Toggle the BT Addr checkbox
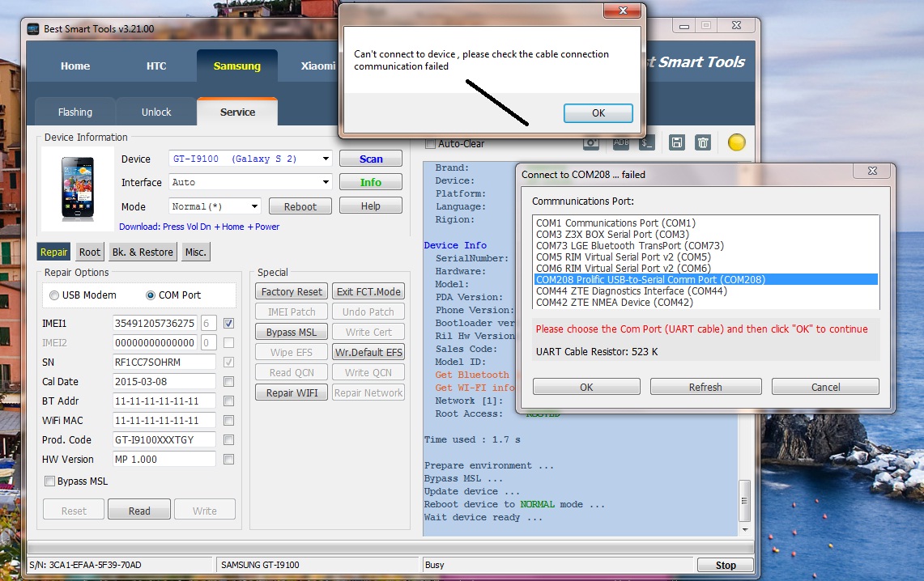This screenshot has height=581, width=924. click(x=229, y=401)
